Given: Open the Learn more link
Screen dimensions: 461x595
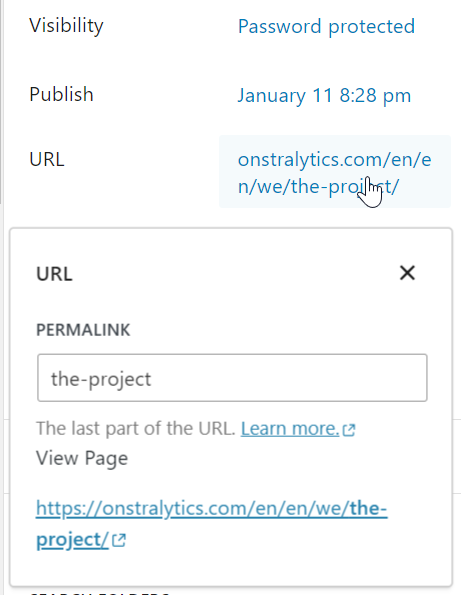Looking at the screenshot, I should pos(290,429).
